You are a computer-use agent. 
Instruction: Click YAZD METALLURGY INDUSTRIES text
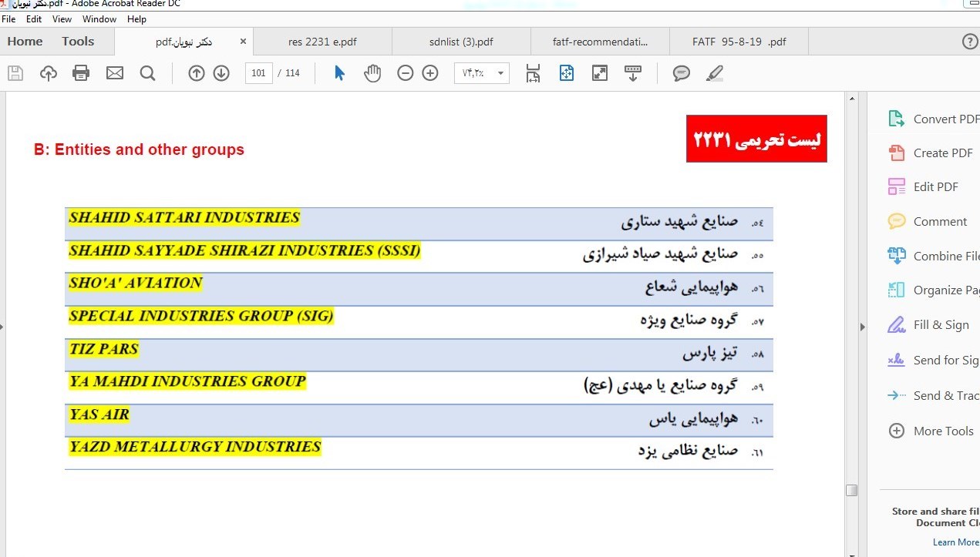[195, 447]
